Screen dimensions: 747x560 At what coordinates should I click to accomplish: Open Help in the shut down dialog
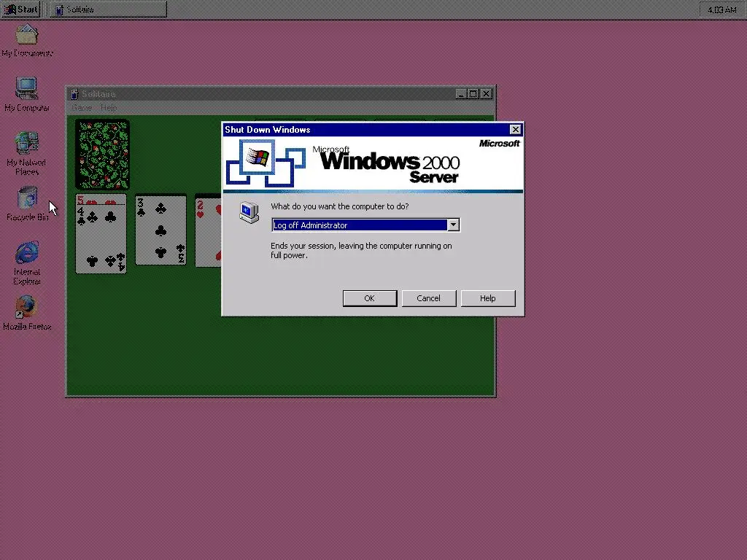coord(488,298)
